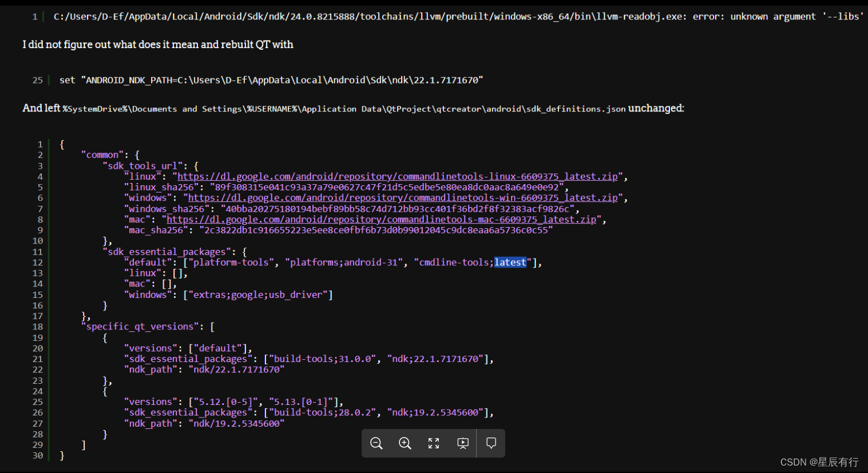The image size is (868, 473).
Task: Click the "common" key on line 2
Action: pos(102,155)
